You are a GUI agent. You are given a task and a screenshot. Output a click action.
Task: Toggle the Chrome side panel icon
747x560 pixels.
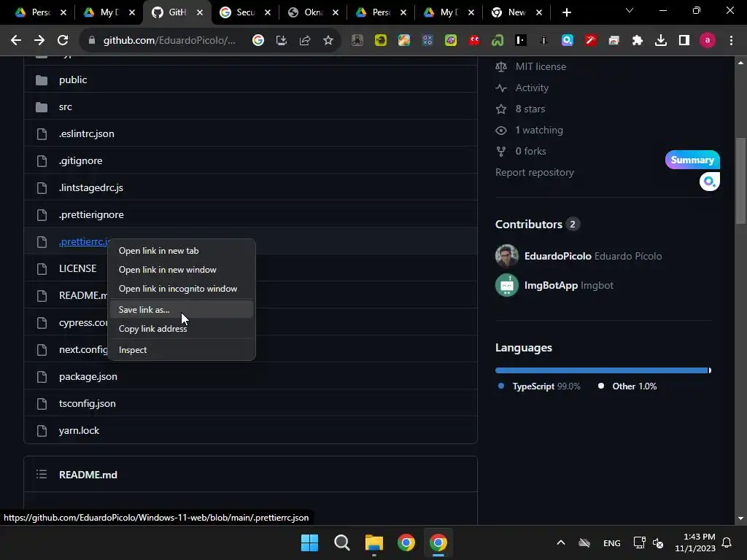(x=684, y=41)
